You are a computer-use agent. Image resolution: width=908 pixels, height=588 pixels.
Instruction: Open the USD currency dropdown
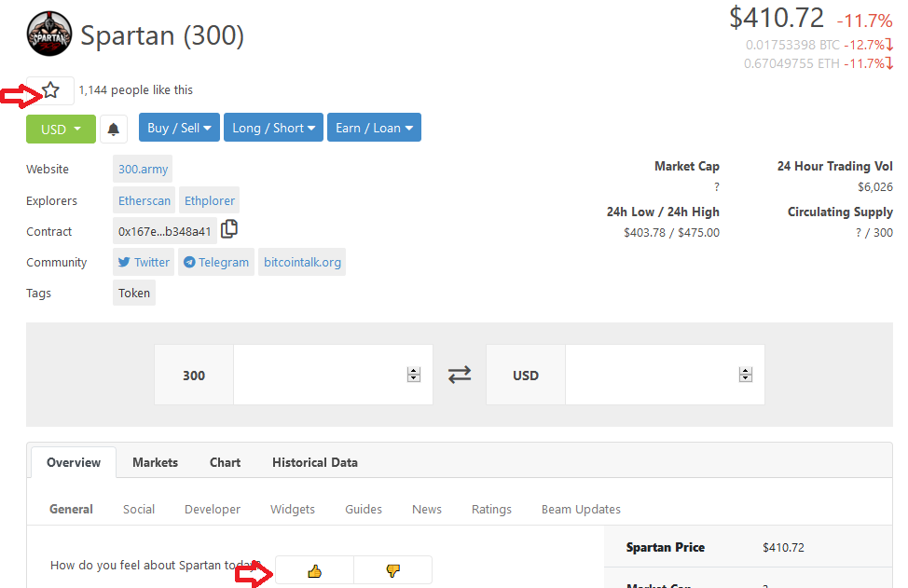[61, 129]
